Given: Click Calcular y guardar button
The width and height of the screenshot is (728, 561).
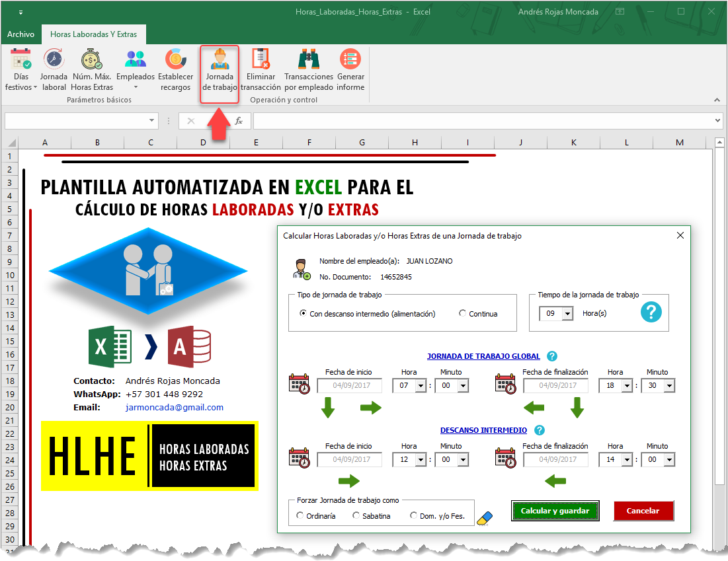Looking at the screenshot, I should [555, 511].
